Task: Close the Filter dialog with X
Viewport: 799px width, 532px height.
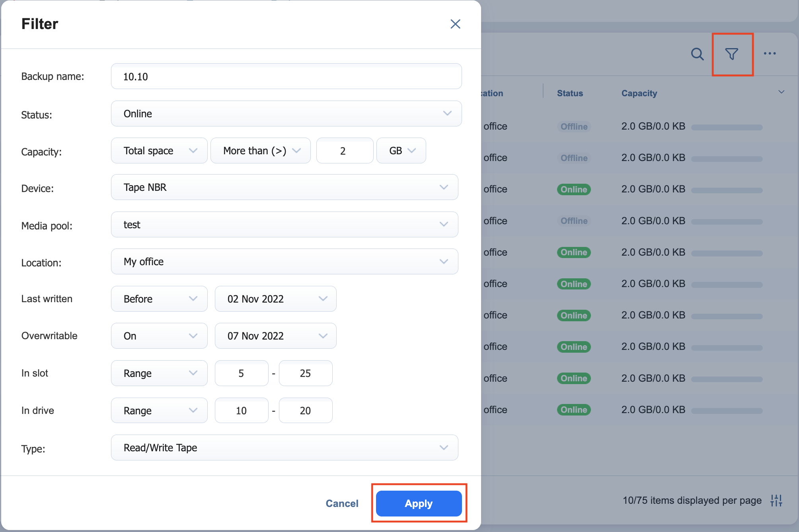Action: coord(455,24)
